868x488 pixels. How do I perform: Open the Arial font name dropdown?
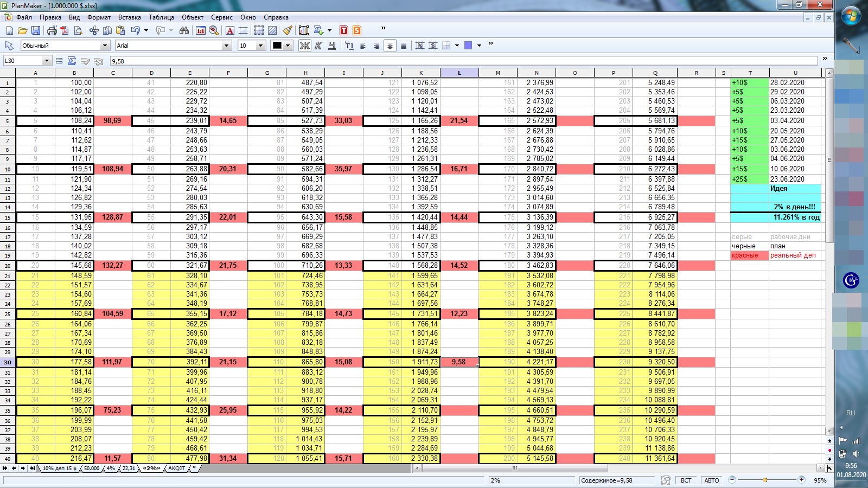click(x=227, y=46)
